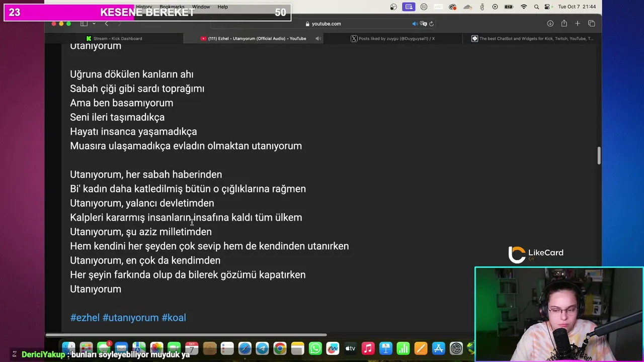The width and height of the screenshot is (644, 362).
Task: Click lyric line 'Uğruna dökülen kanların ahı'
Action: [x=132, y=74]
